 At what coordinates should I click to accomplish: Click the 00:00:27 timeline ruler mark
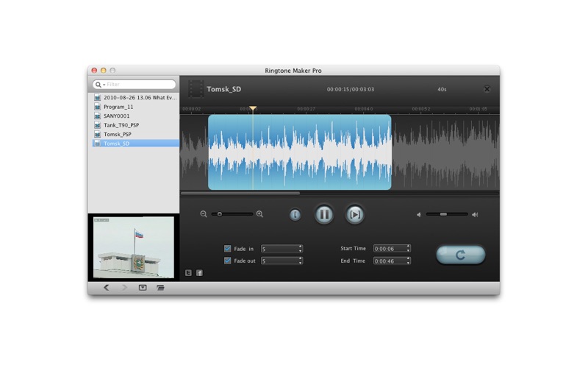[306, 109]
